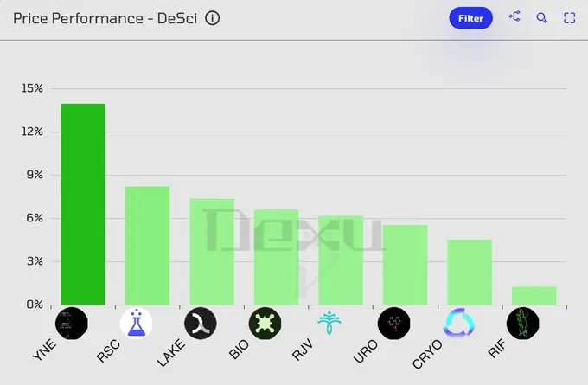Click the CRYO performance bar
The image size is (588, 385).
(x=470, y=272)
